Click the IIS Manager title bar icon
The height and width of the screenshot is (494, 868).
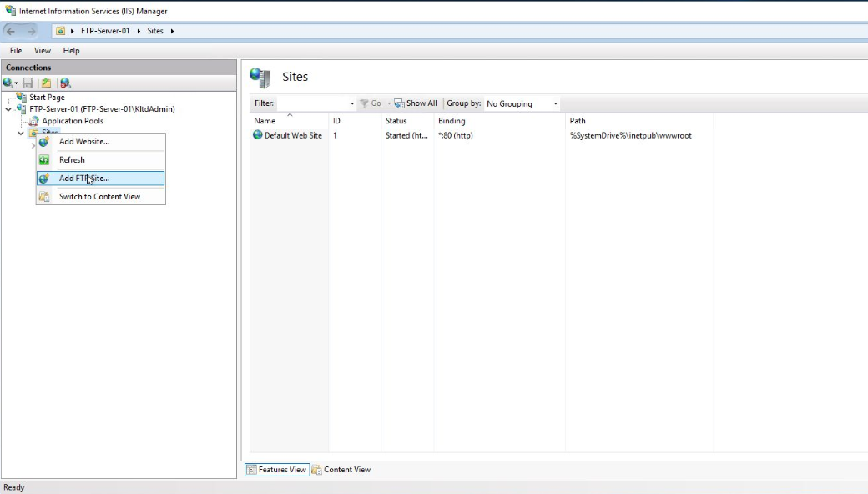pyautogui.click(x=10, y=11)
